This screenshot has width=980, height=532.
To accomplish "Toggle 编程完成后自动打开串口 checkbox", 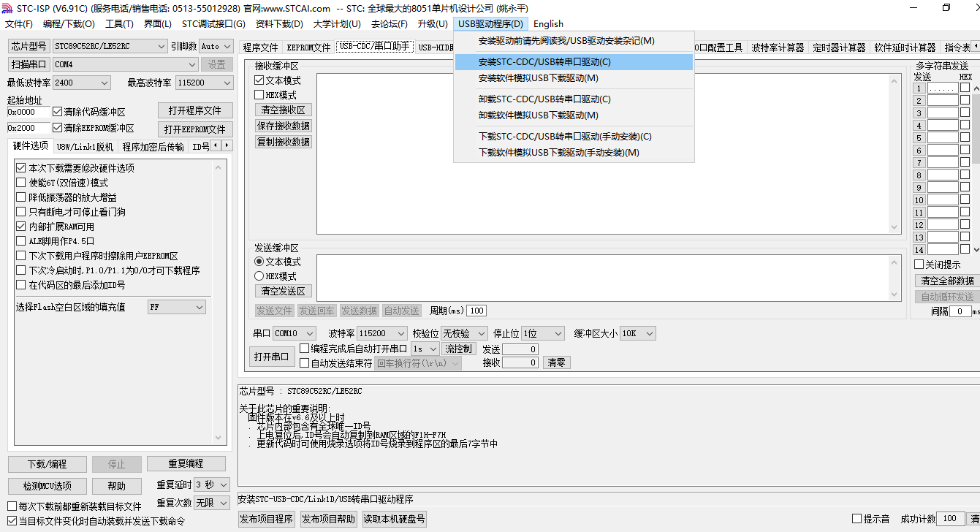I will pos(305,349).
